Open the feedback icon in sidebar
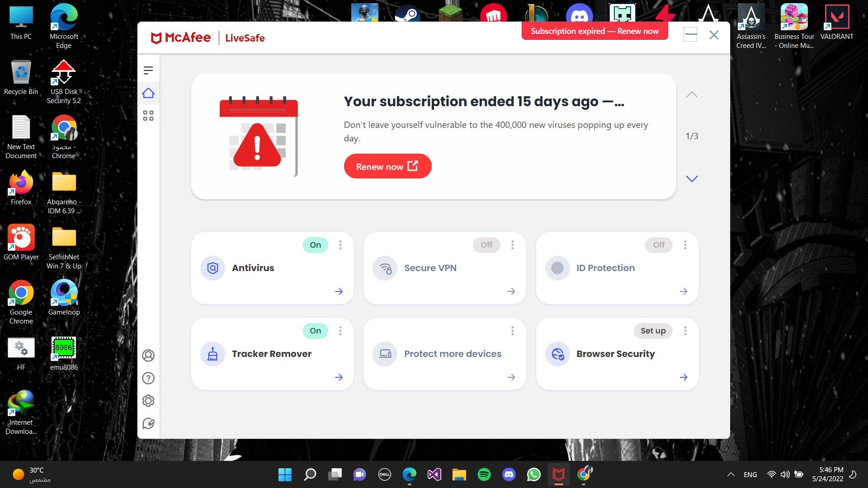Viewport: 868px width, 488px height. pyautogui.click(x=148, y=423)
